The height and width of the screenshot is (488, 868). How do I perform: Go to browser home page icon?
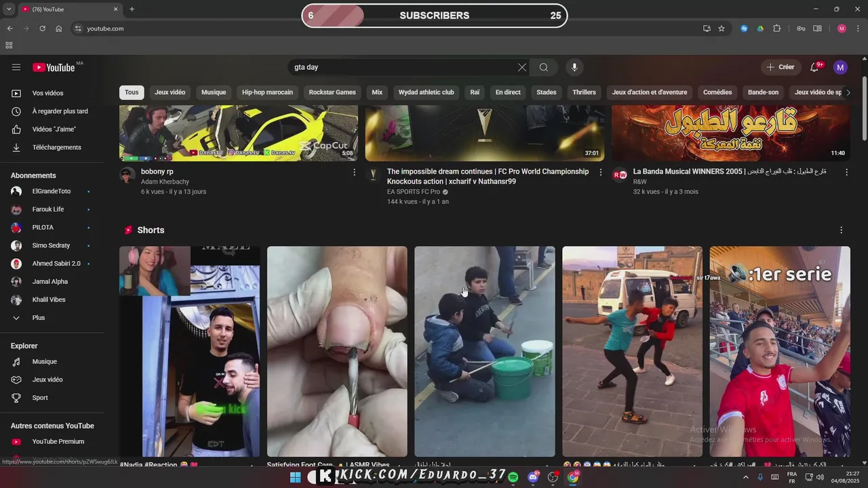point(59,28)
